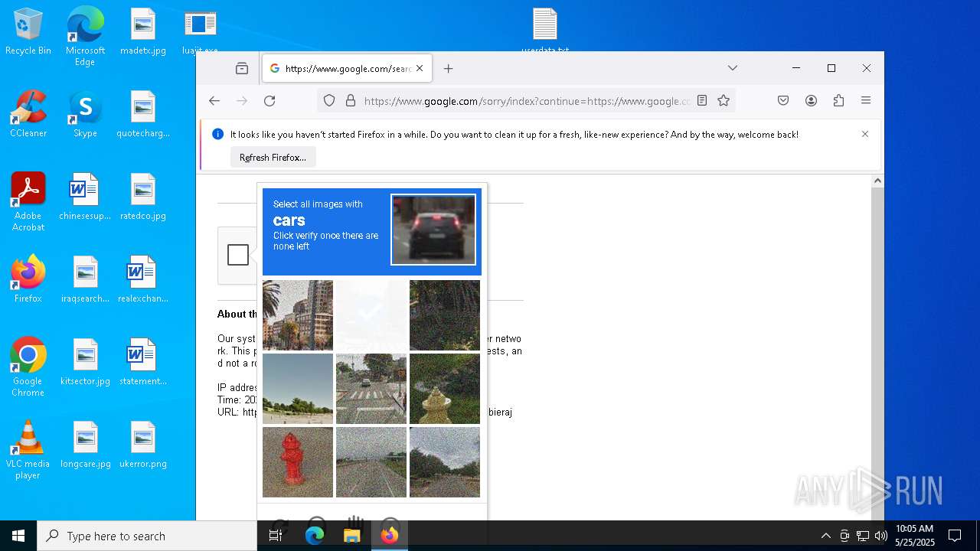Image resolution: width=980 pixels, height=551 pixels.
Task: Close the Google search tab
Action: pyautogui.click(x=420, y=68)
